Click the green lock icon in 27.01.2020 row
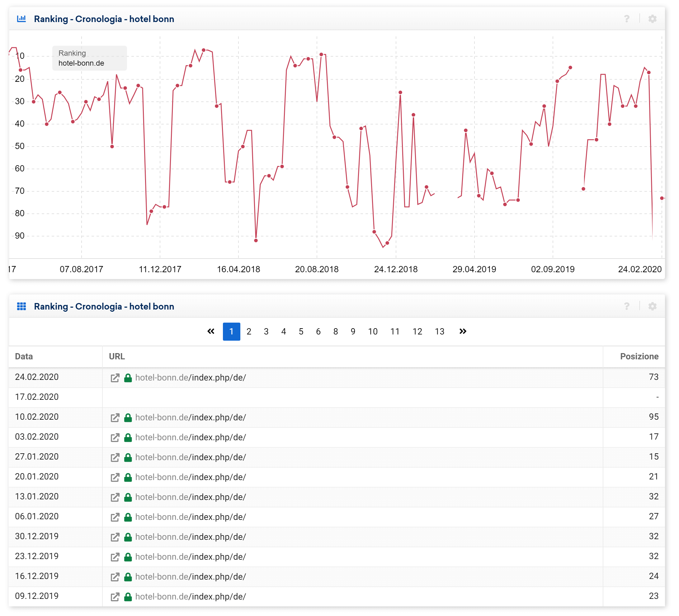The width and height of the screenshot is (679, 616). (x=128, y=457)
